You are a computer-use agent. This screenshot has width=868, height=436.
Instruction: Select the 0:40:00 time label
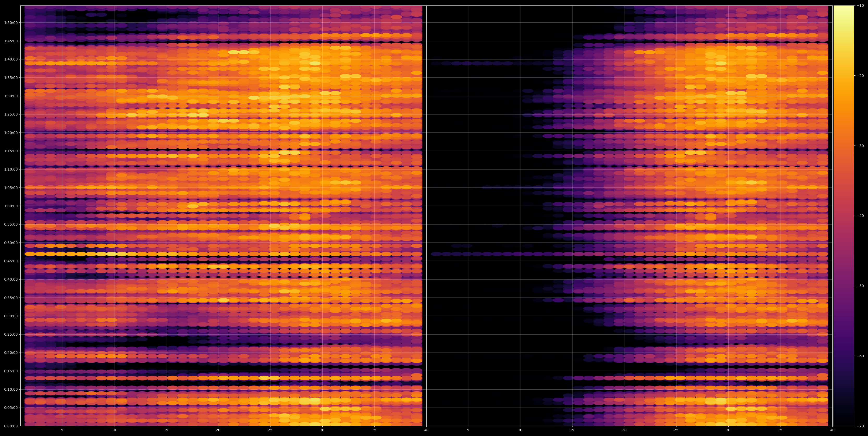point(11,279)
